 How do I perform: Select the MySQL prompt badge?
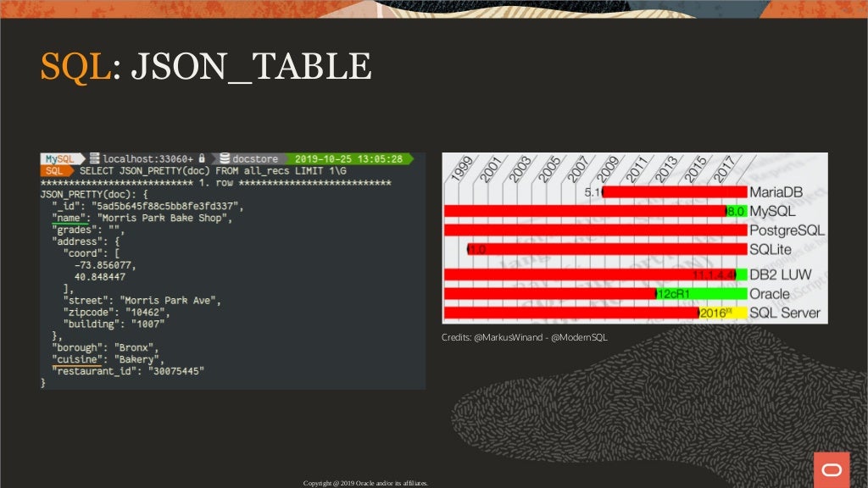point(60,158)
